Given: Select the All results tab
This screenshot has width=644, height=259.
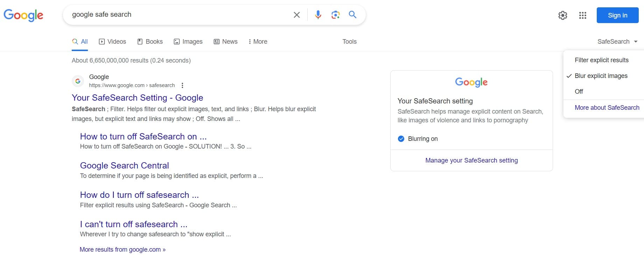Looking at the screenshot, I should click(80, 42).
